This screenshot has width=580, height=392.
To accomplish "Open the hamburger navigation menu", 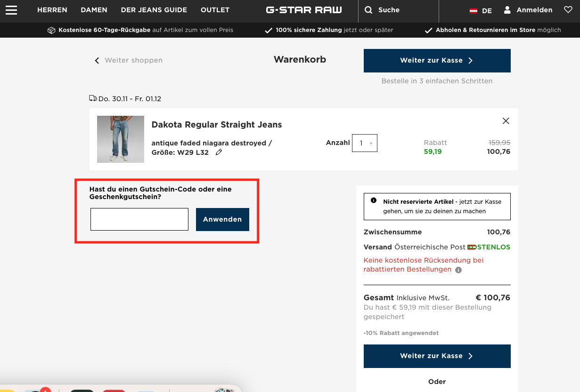I will (11, 10).
